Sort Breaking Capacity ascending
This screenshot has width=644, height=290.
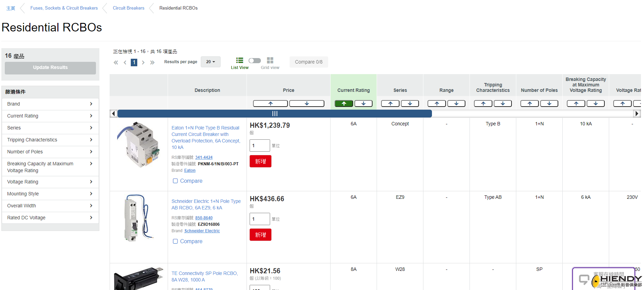576,103
